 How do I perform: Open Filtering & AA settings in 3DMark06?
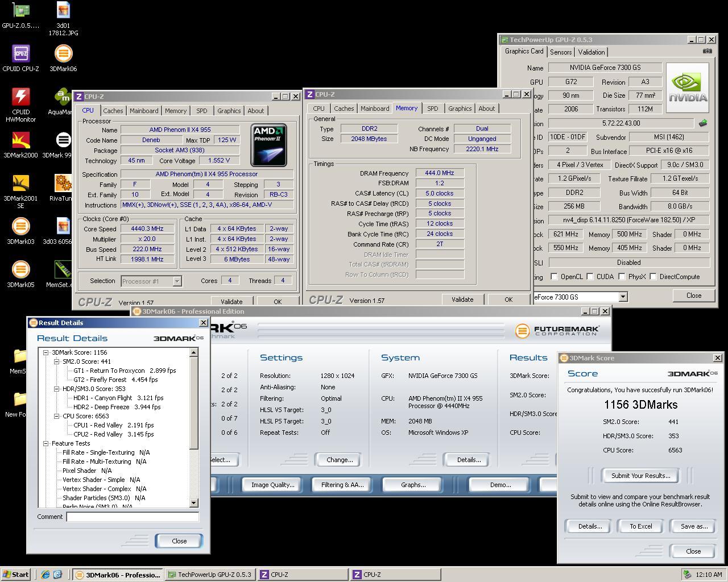click(x=342, y=485)
